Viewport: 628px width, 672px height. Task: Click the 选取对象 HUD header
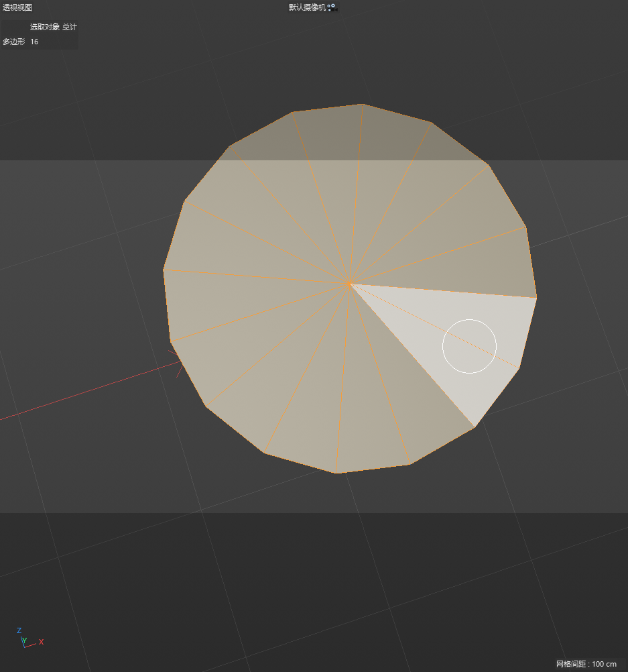tap(44, 27)
